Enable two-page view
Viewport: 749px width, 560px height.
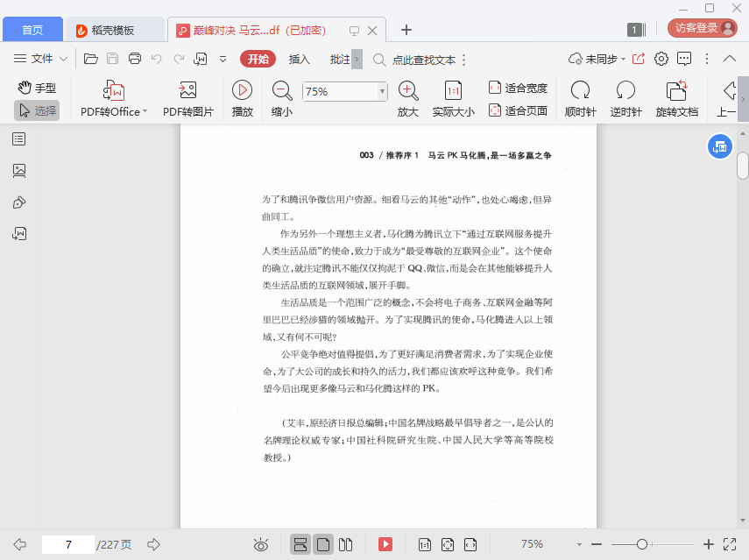tap(345, 544)
